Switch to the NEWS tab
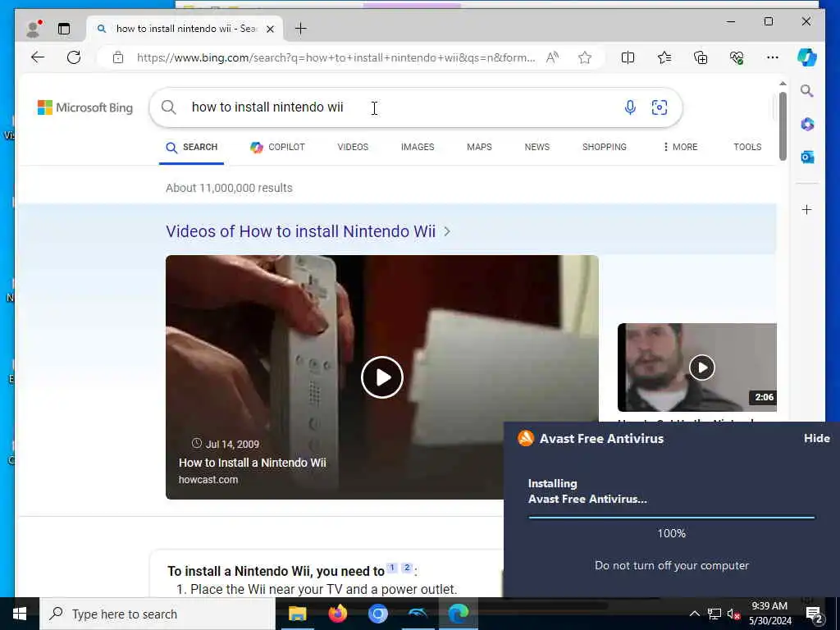840x630 pixels. [x=536, y=148]
